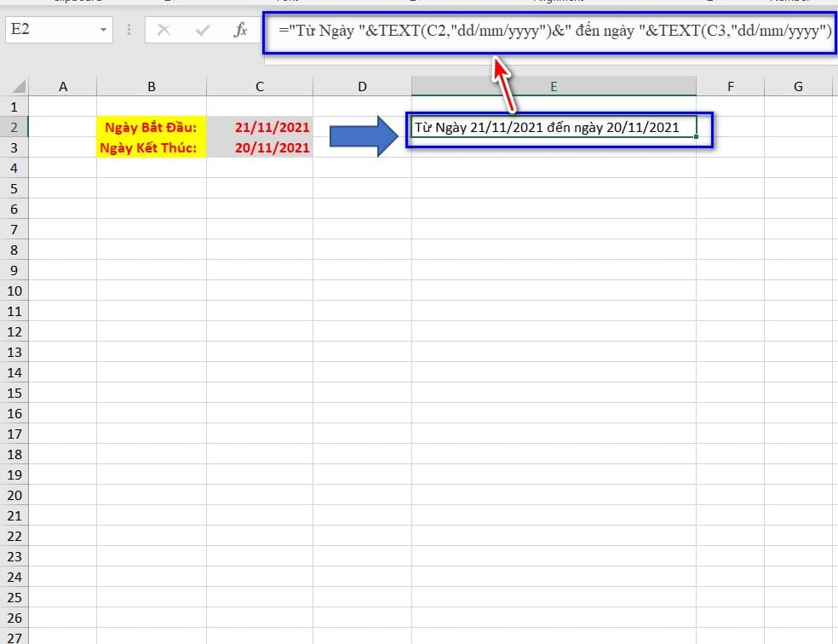The image size is (838, 644).
Task: Select the result cell starting "Từ Ngày 21/11/2021"
Action: point(554,127)
